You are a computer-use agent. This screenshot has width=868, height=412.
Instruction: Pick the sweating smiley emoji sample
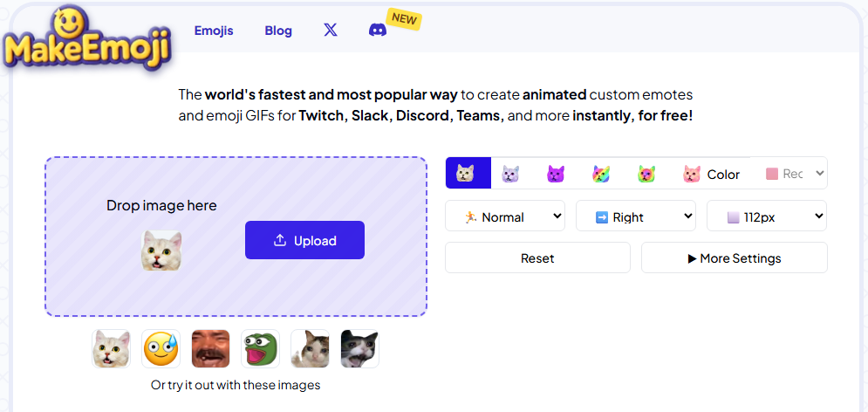[x=161, y=349]
